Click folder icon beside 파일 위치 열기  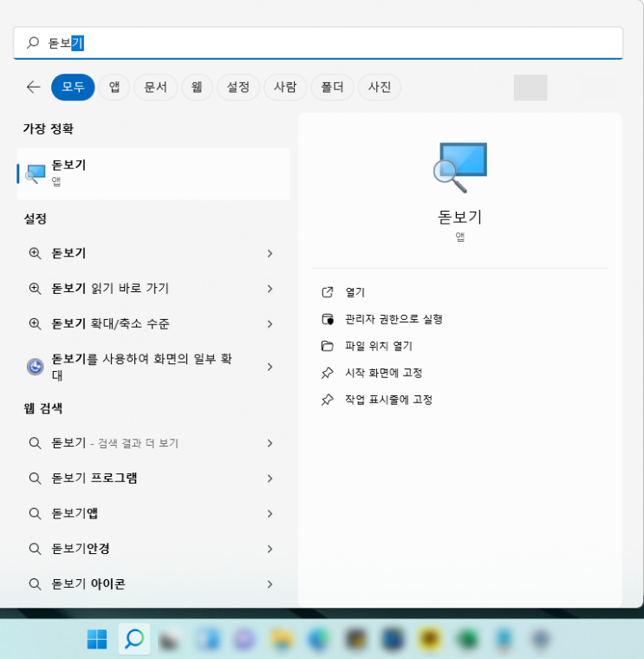[x=328, y=346]
